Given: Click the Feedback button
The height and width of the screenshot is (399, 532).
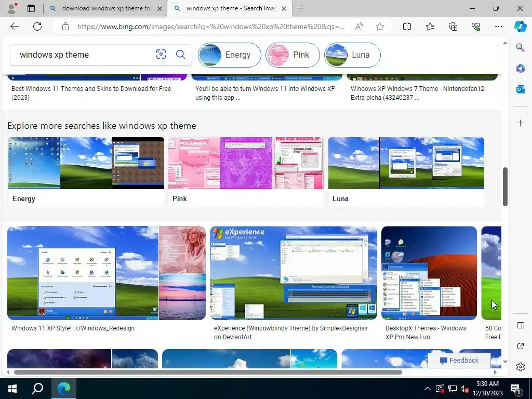Looking at the screenshot, I should (x=459, y=361).
